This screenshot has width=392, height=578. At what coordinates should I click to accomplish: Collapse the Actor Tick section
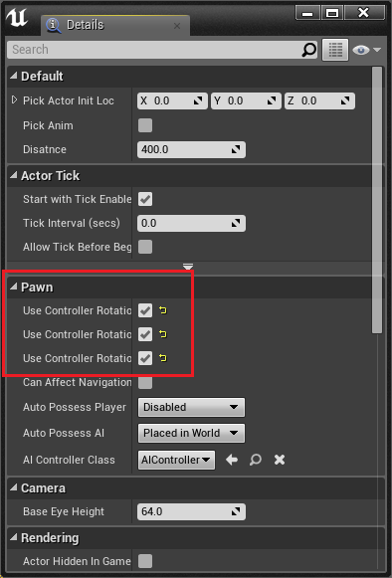pos(14,175)
